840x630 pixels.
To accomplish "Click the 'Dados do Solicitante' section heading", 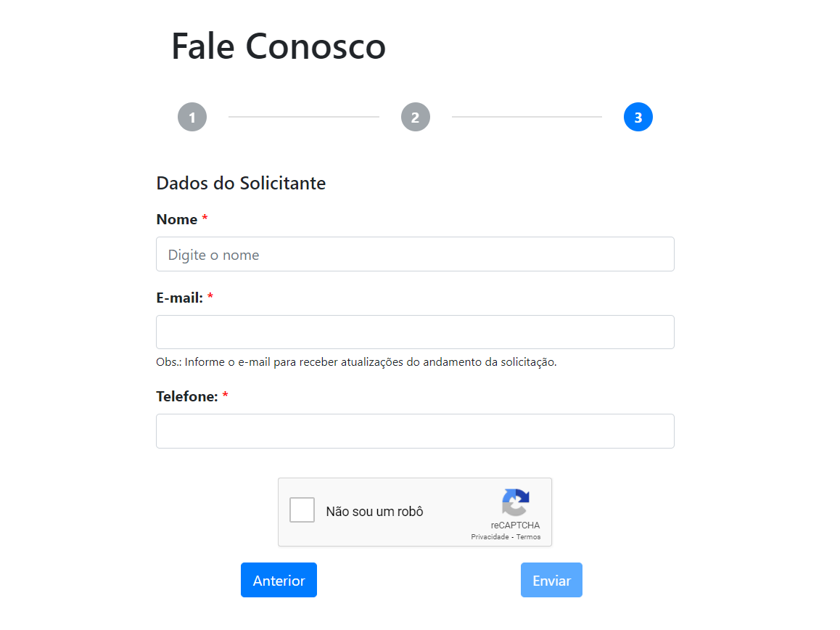I will [241, 184].
